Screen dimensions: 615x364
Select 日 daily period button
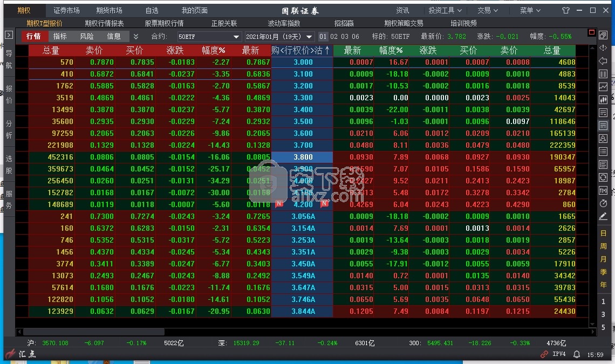click(603, 233)
